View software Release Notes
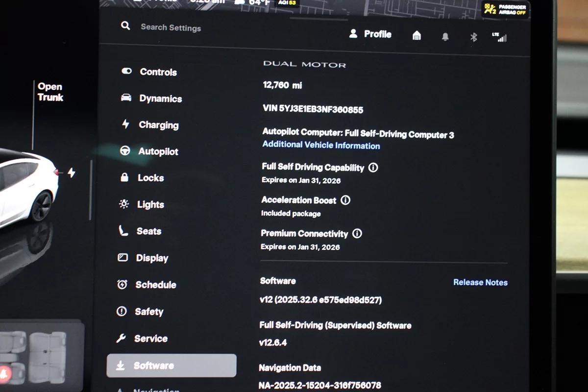This screenshot has height=392, width=588. click(480, 282)
